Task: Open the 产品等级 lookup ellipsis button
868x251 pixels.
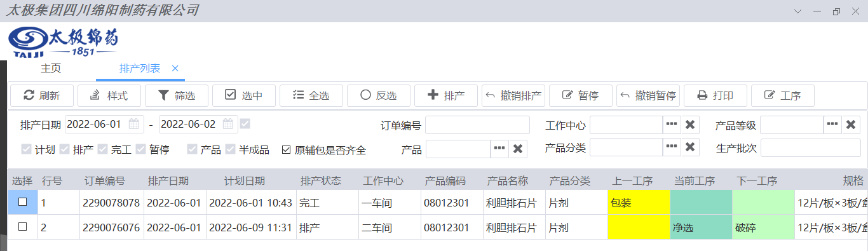Action: pyautogui.click(x=833, y=125)
